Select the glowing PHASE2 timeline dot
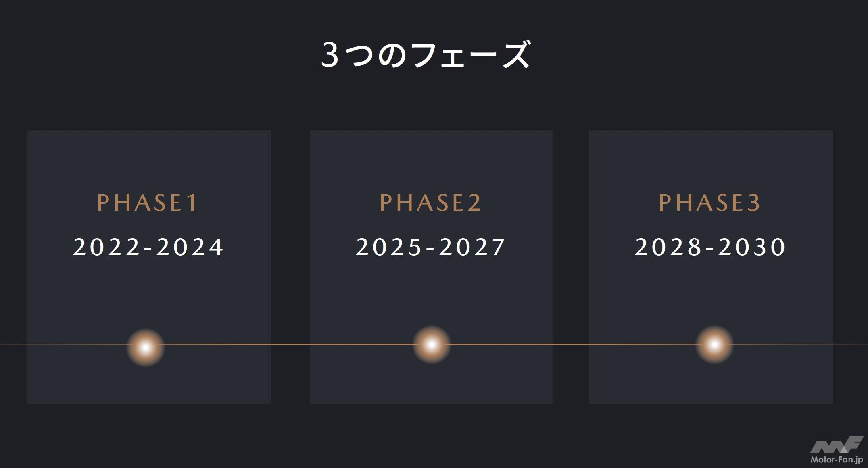Screen dimensions: 868x468 [432, 345]
